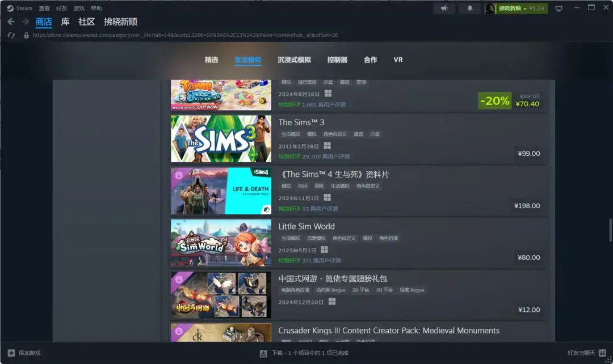This screenshot has width=613, height=364.
Task: Click the Steam logo icon in title bar
Action: coord(10,8)
